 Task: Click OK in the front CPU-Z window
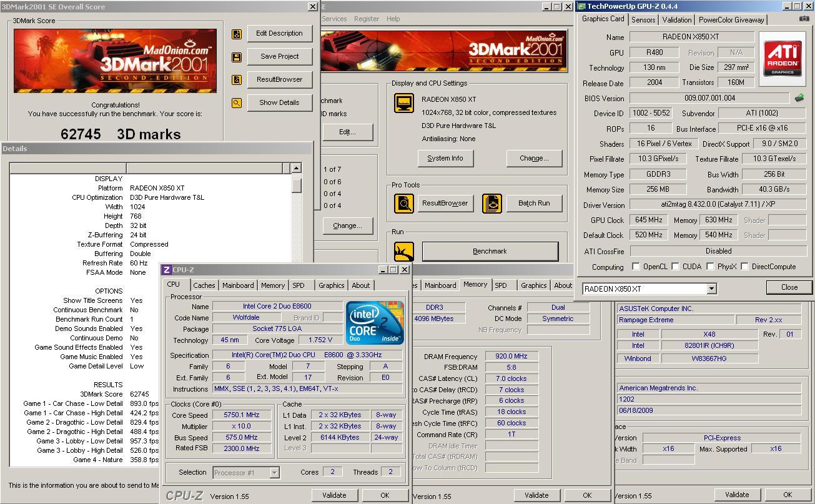[x=385, y=495]
